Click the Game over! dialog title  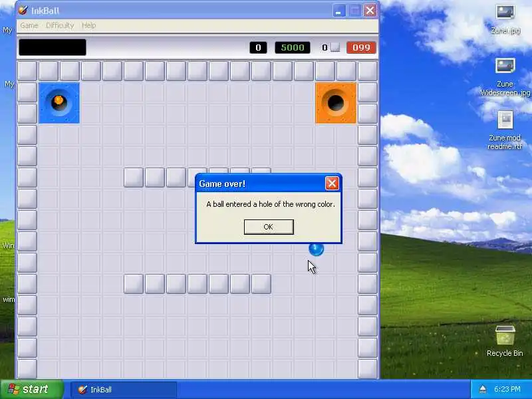pyautogui.click(x=222, y=184)
